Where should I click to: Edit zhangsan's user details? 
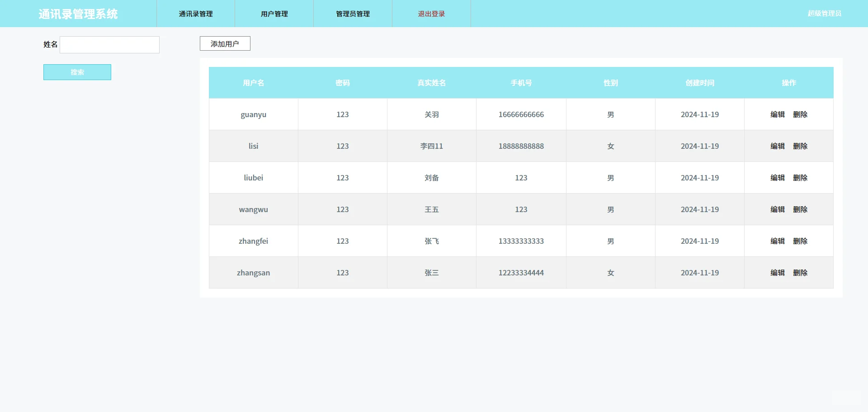pyautogui.click(x=778, y=273)
